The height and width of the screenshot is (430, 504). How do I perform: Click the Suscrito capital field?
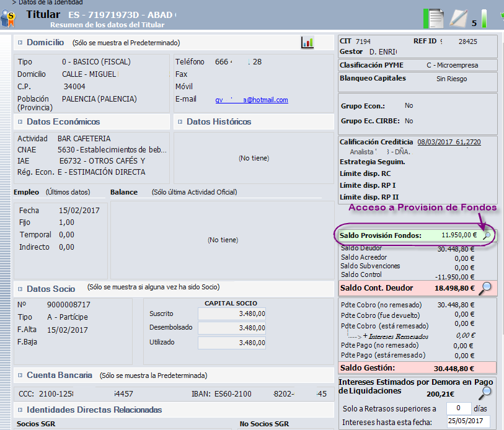pos(232,314)
